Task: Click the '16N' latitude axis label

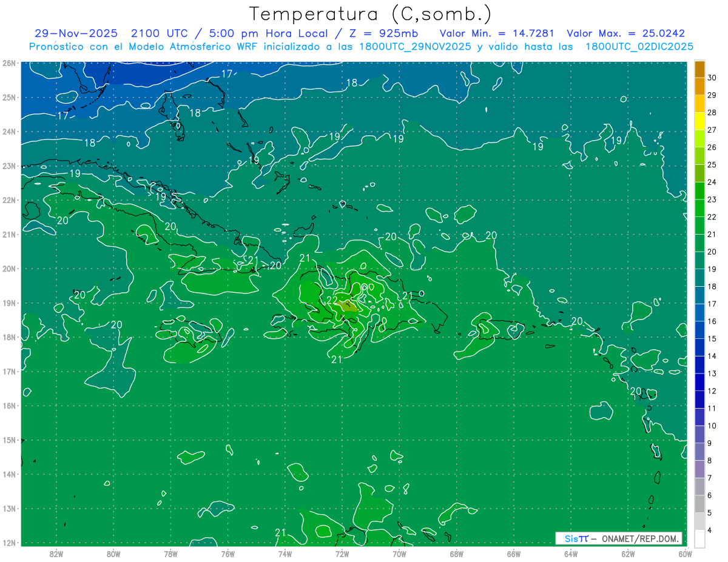Action: 8,406
